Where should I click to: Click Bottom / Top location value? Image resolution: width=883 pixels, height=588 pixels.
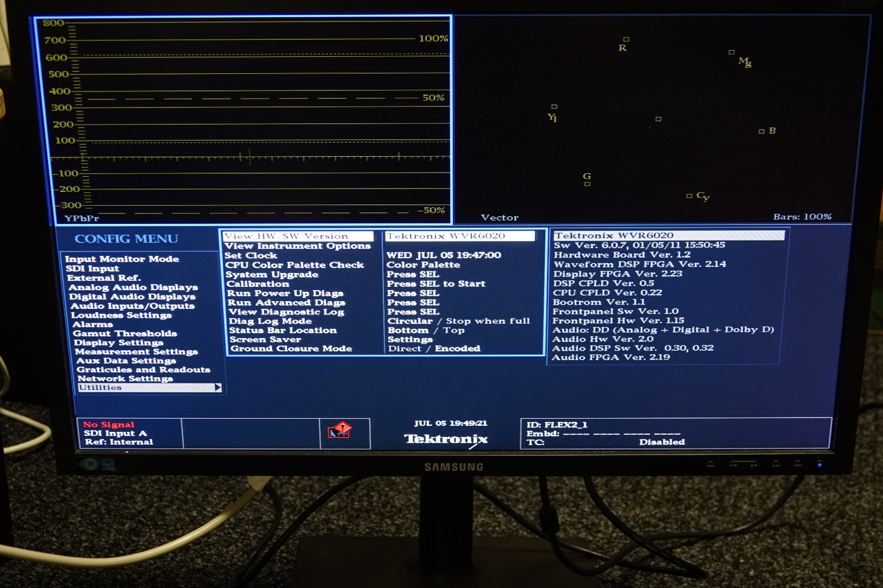click(426, 330)
